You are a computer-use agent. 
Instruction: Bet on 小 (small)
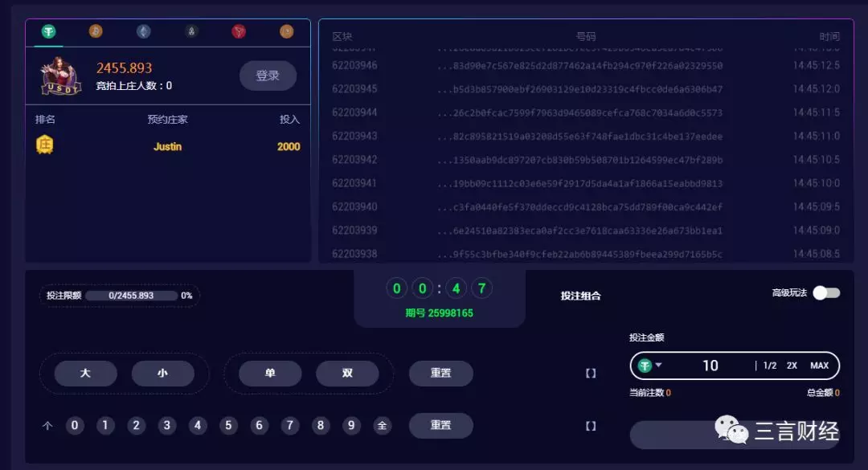(x=162, y=373)
